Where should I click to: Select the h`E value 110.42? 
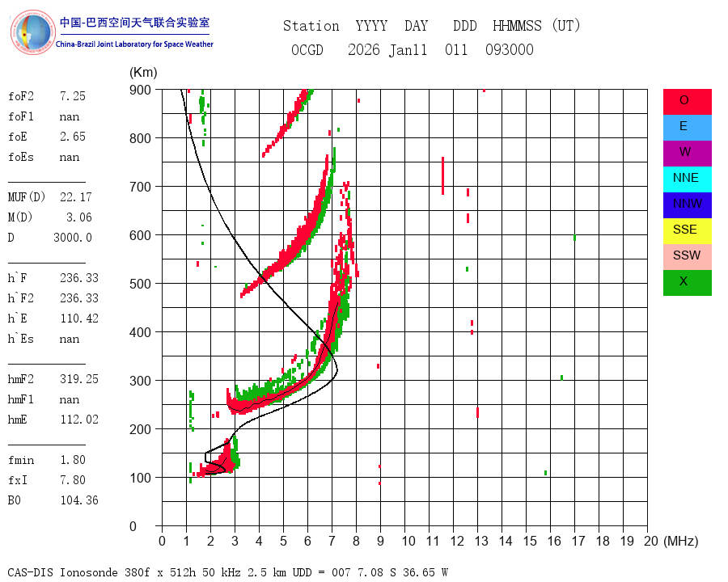[x=79, y=318]
